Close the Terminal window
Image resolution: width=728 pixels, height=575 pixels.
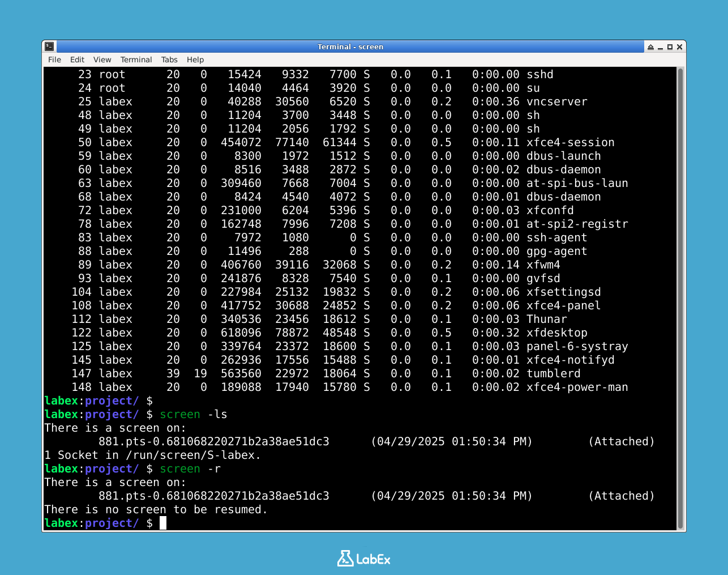coord(679,47)
